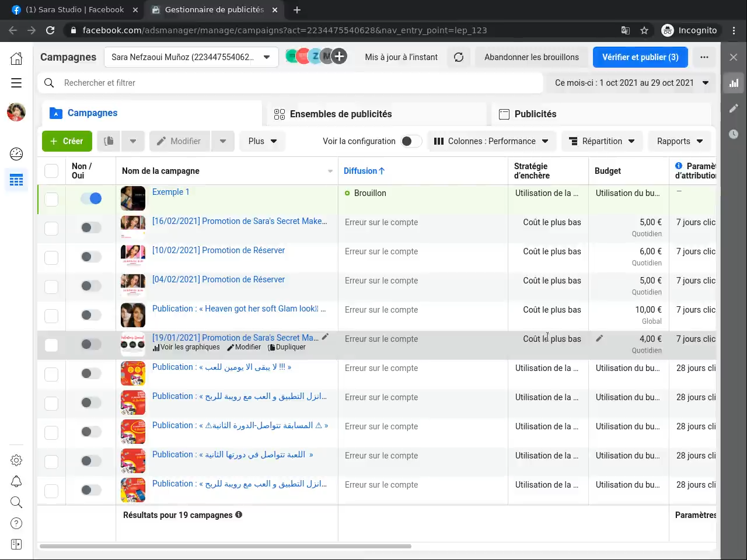Click the horizontal scrollbar under the table
747x560 pixels.
pyautogui.click(x=225, y=547)
